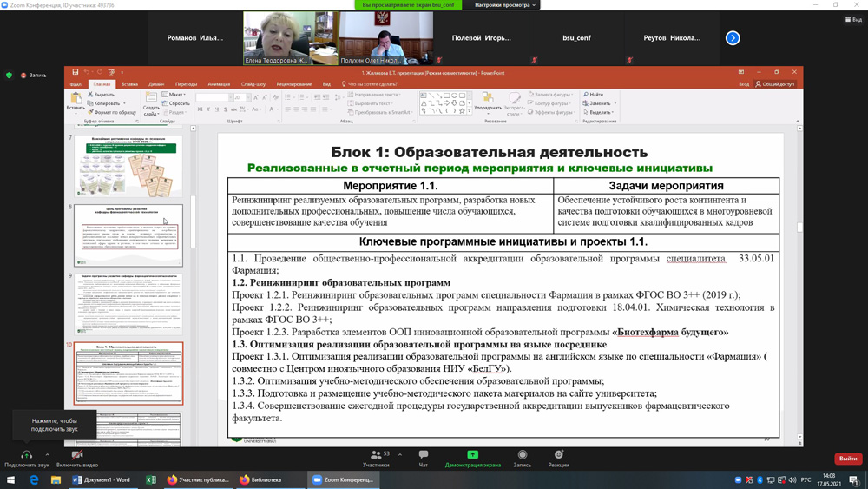Open the Zoom Chat panel
The width and height of the screenshot is (868, 489).
(424, 455)
